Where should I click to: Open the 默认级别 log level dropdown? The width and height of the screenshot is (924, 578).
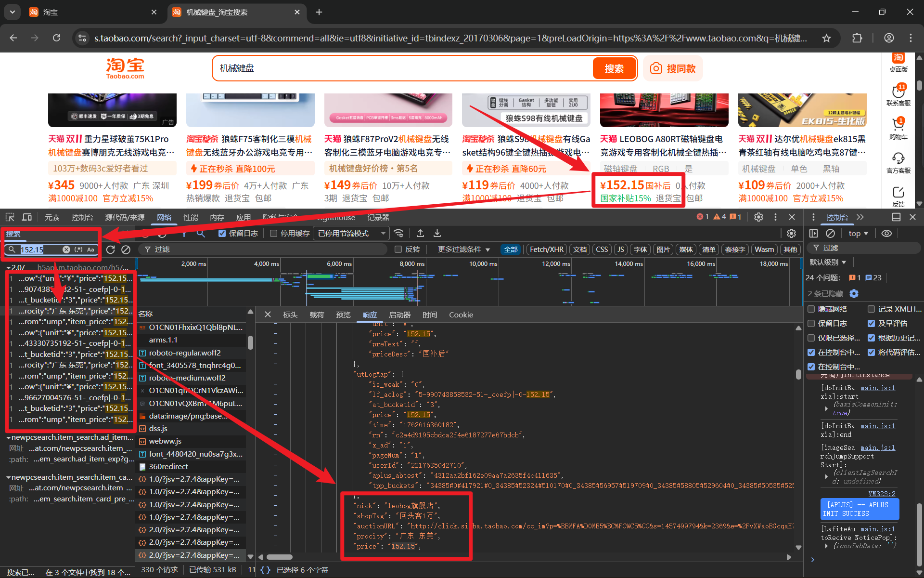pos(828,263)
